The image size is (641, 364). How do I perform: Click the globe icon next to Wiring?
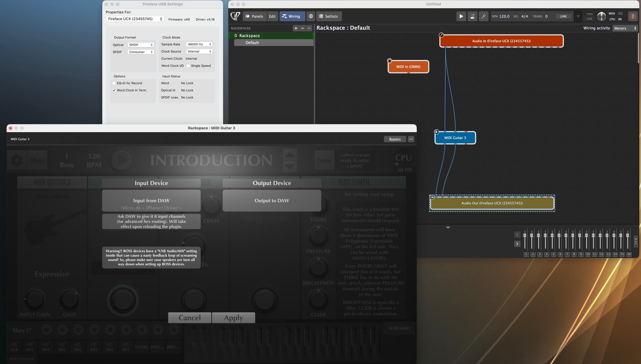pyautogui.click(x=310, y=16)
